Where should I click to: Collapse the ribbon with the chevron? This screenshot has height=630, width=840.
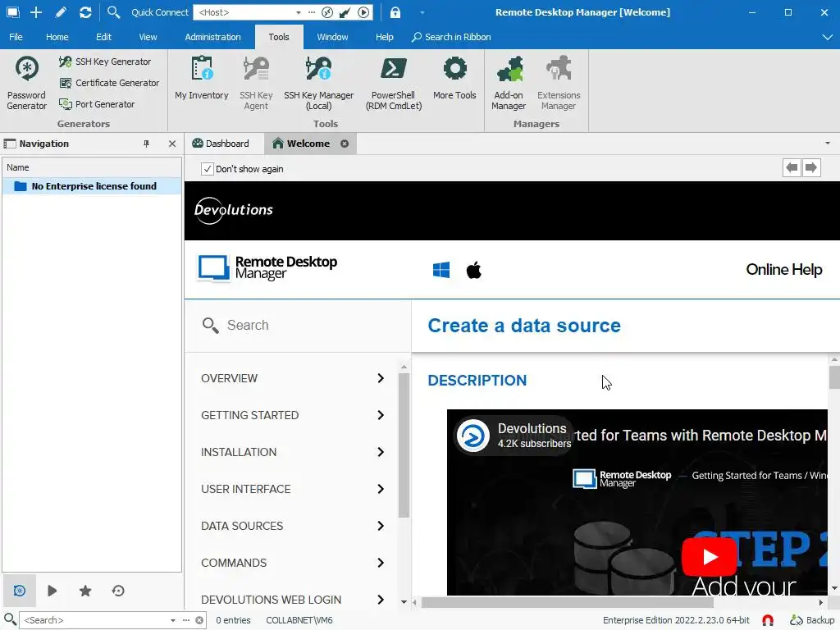(827, 37)
